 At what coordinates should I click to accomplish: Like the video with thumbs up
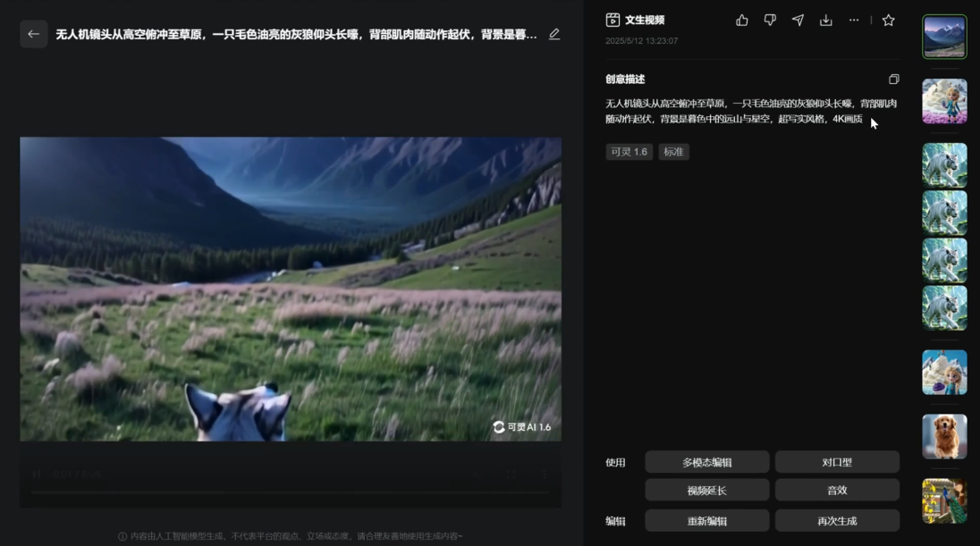pos(742,20)
